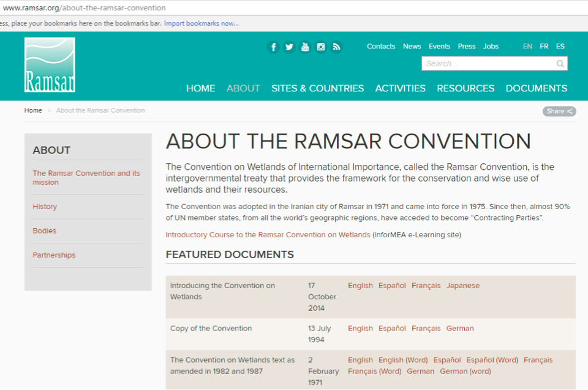Open Français (Word) amended Convention text
The width and height of the screenshot is (588, 390).
[375, 371]
